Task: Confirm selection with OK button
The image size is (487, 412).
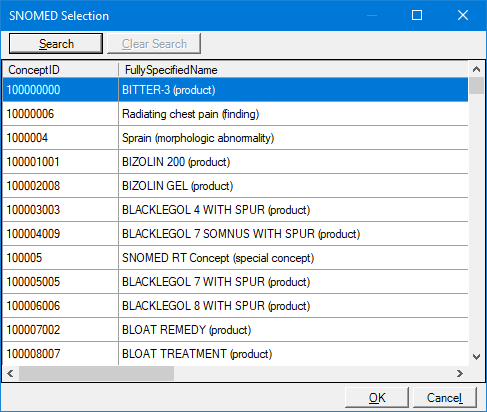Action: 377,398
